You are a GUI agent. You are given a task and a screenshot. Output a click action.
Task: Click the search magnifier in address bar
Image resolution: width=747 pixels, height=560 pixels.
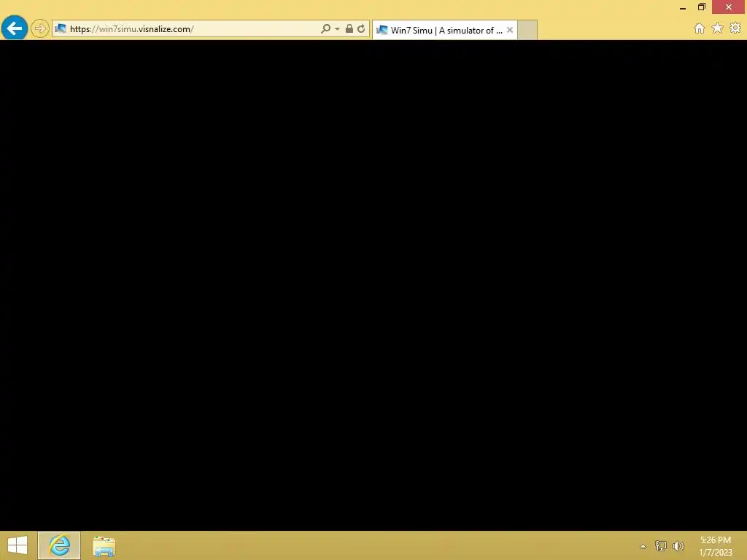(325, 29)
